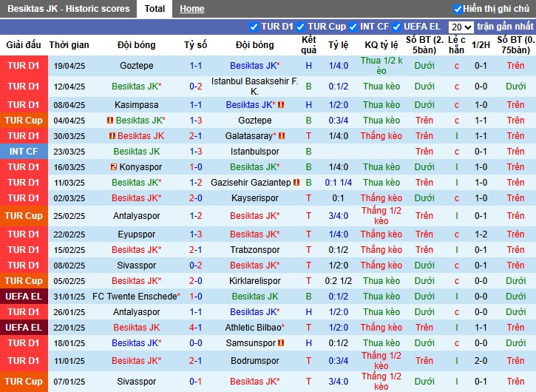Click red card icon before Besiktas JK on 04/04/25

pyautogui.click(x=110, y=121)
